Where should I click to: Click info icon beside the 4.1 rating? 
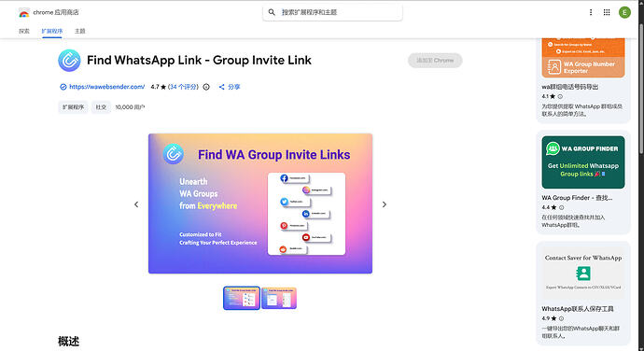(x=560, y=96)
